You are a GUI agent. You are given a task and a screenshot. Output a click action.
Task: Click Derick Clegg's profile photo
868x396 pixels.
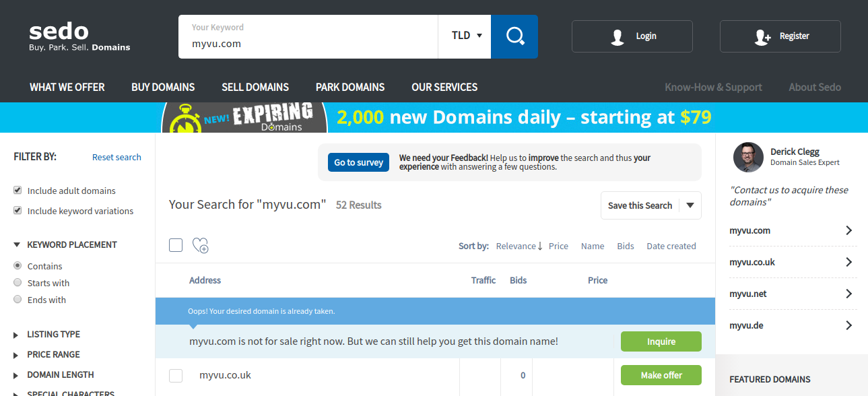747,157
